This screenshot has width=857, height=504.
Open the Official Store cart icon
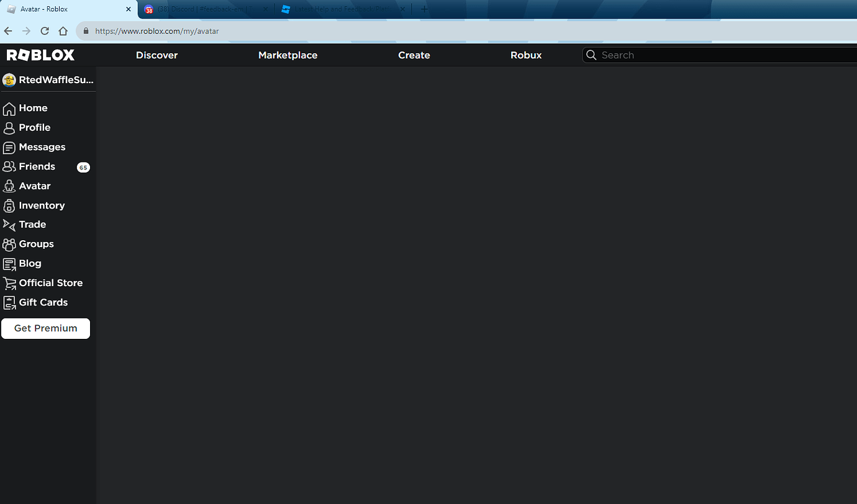coord(10,282)
